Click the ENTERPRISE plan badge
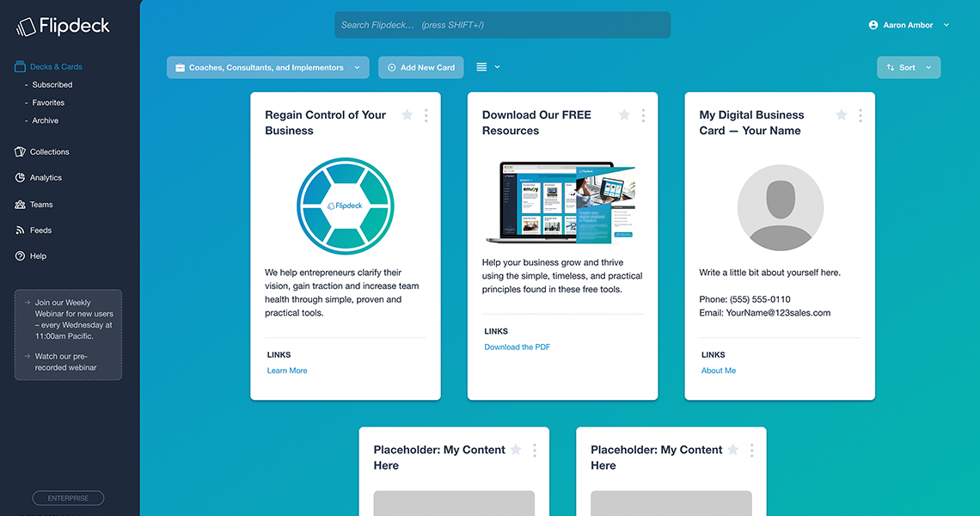This screenshot has width=980, height=516. 68,499
